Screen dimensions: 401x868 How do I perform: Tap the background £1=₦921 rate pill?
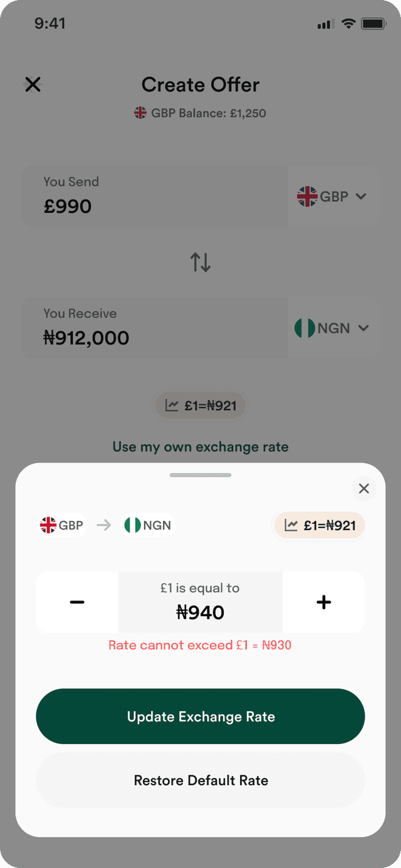tap(200, 405)
